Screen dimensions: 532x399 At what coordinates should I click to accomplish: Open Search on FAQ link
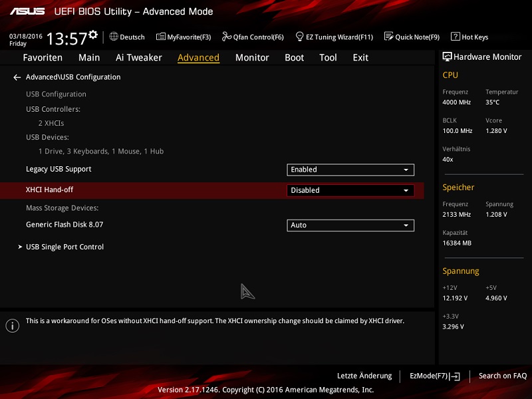[x=503, y=376]
